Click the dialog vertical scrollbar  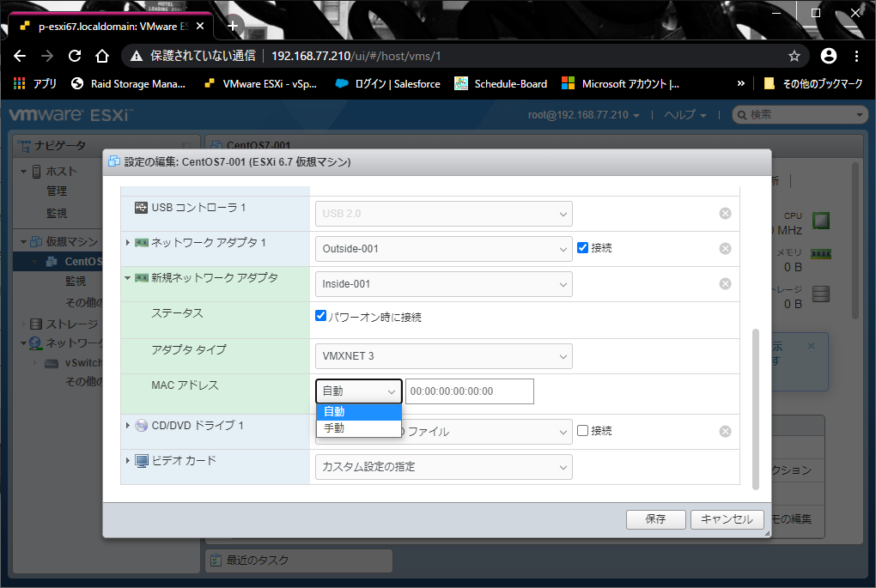tap(756, 409)
